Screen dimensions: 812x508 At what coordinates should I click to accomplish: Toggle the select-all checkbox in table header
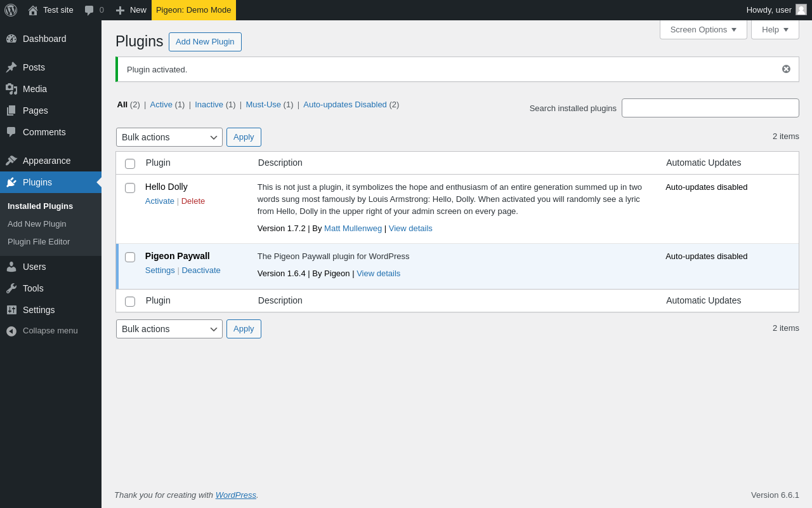(x=130, y=164)
